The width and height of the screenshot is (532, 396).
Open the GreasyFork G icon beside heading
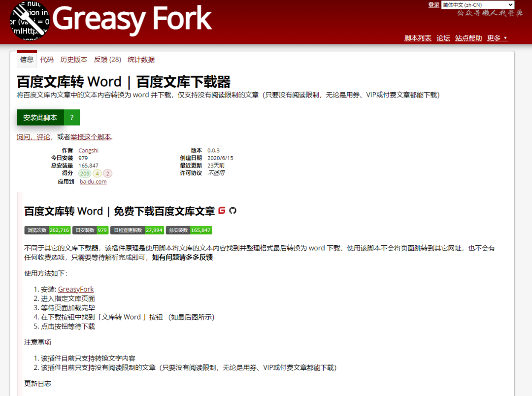(x=222, y=210)
